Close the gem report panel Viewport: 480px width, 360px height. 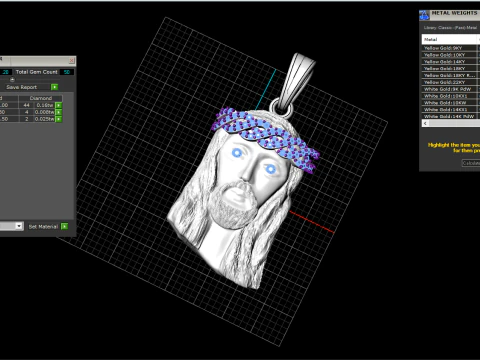pos(72,60)
